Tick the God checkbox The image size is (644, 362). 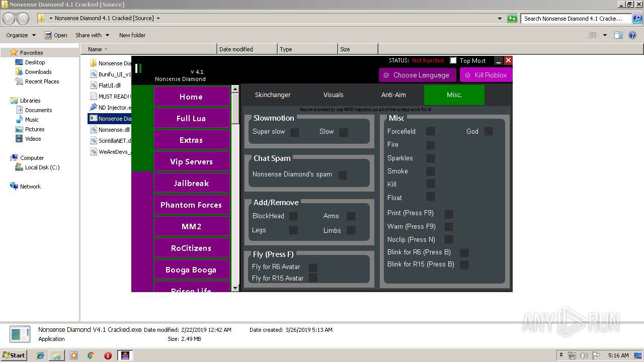[x=489, y=131]
